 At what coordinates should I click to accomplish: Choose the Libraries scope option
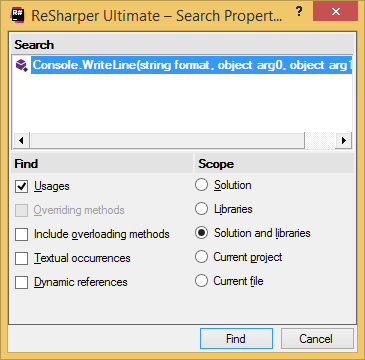point(201,209)
